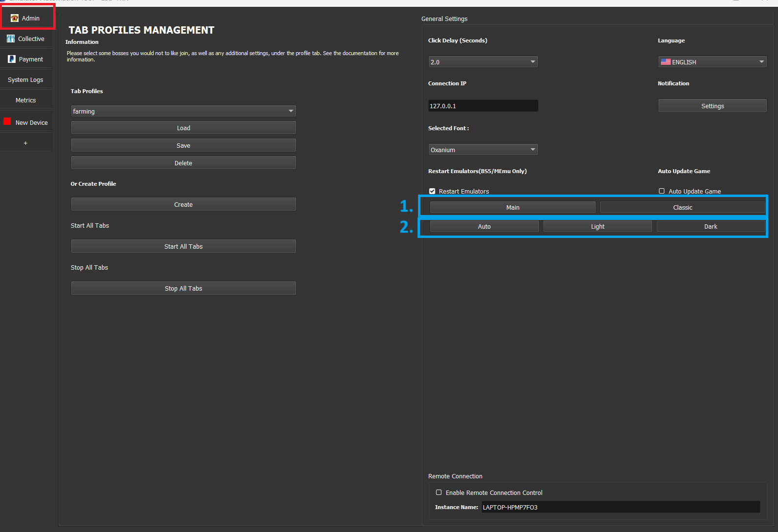Click the Start All Tabs button
This screenshot has height=532, width=778.
(183, 246)
